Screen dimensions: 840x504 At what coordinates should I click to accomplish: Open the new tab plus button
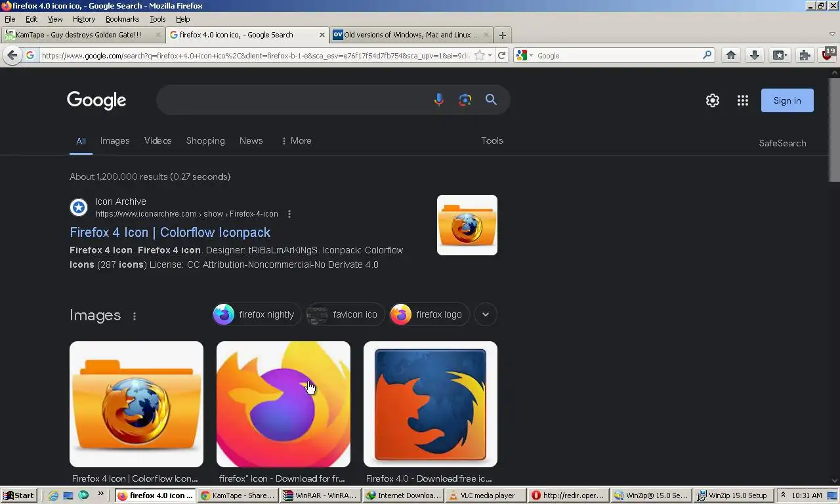[x=502, y=35]
